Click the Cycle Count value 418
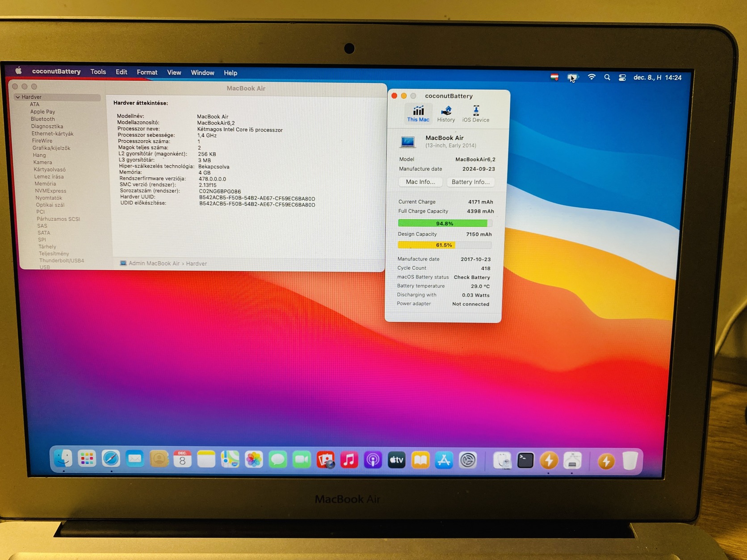Screen dimensions: 747x560 point(486,268)
